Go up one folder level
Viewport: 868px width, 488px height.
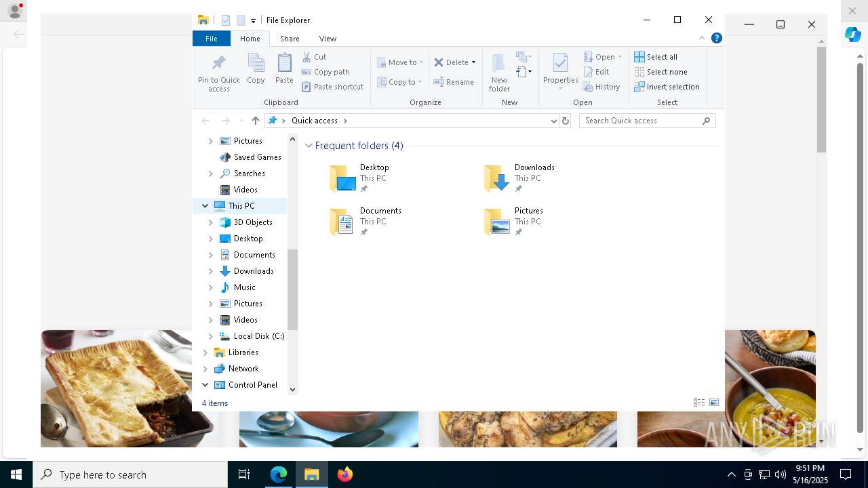tap(255, 121)
